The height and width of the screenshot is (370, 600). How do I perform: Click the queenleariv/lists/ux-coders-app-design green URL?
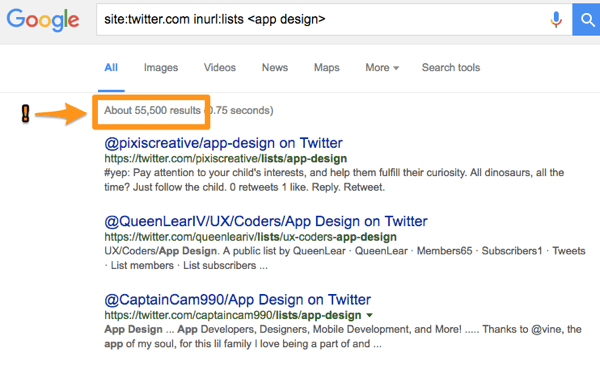click(250, 237)
